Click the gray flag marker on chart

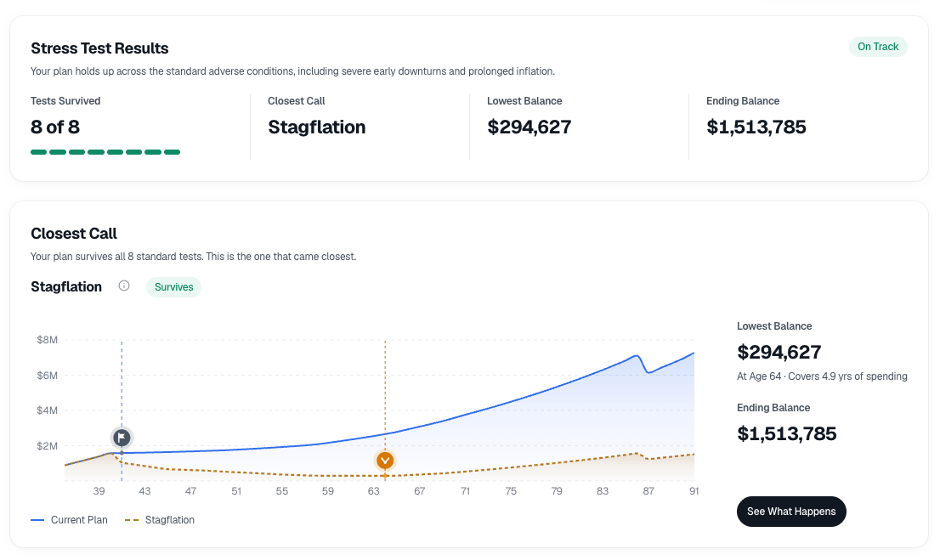tap(122, 438)
